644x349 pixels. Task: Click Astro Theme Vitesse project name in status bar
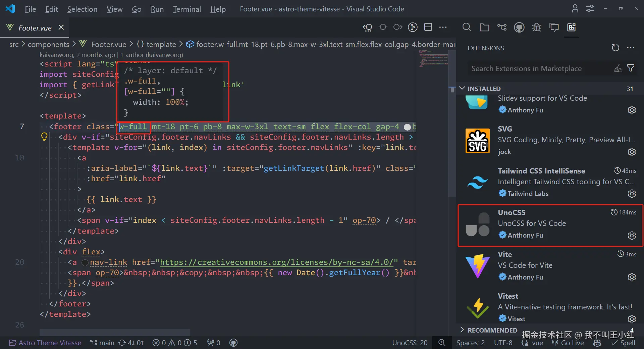point(45,343)
